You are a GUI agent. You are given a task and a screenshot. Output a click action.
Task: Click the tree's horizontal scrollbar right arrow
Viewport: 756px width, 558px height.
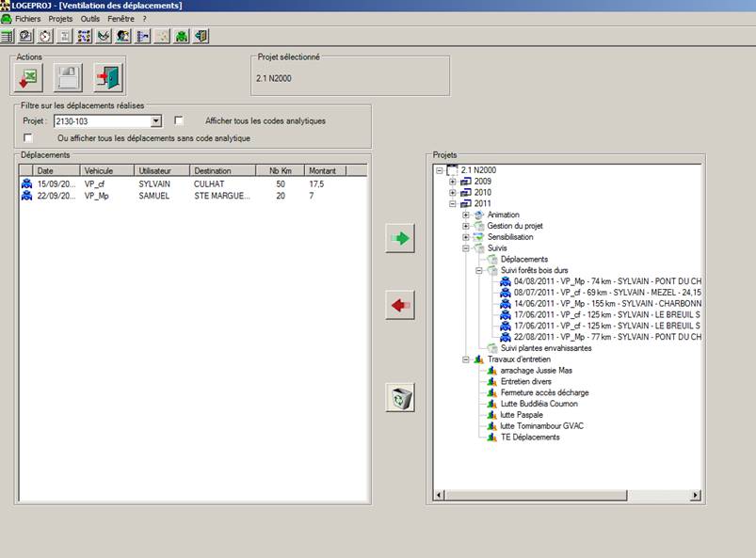[x=695, y=495]
